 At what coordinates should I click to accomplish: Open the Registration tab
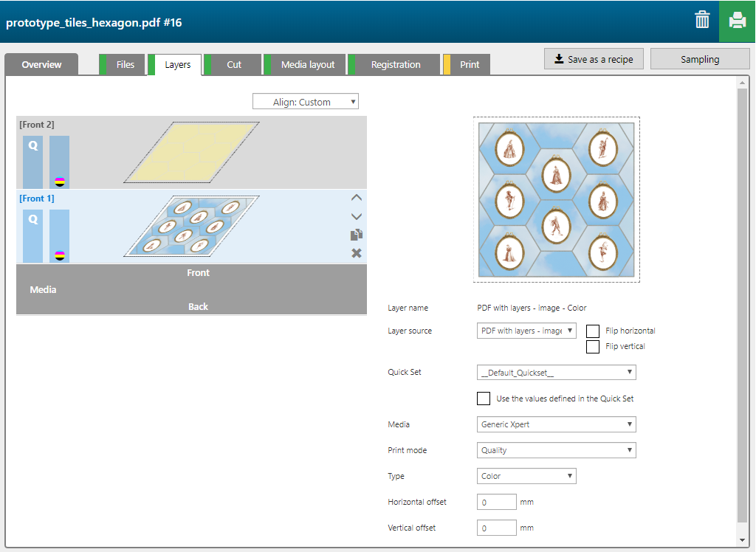pos(395,65)
